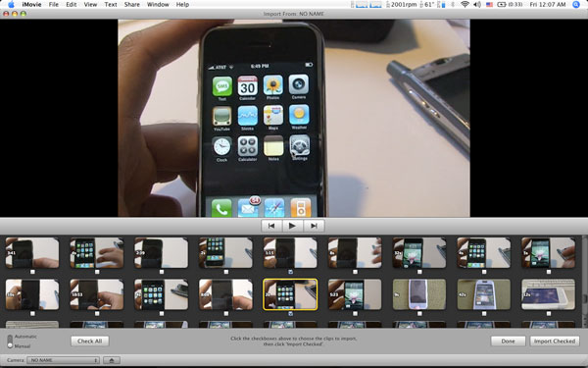
Task: Open the iMovie menu
Action: coord(31,5)
